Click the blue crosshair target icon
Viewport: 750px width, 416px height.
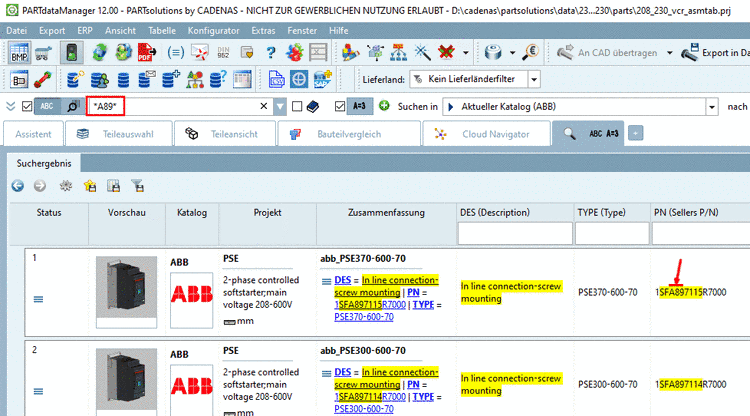299,79
